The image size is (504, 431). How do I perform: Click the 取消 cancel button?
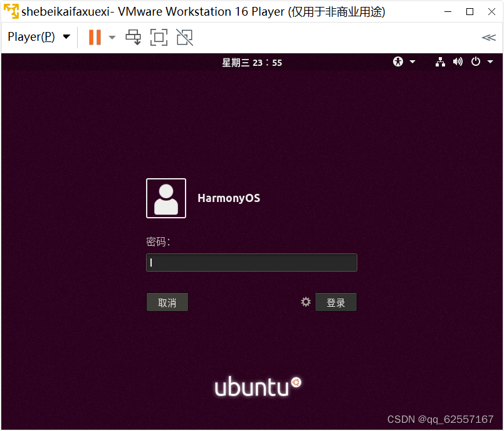[x=167, y=302]
